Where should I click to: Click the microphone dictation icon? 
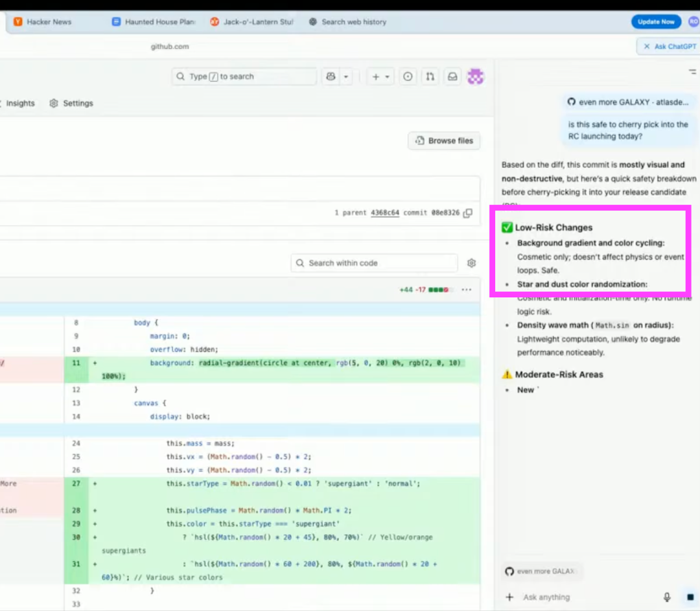tap(667, 597)
